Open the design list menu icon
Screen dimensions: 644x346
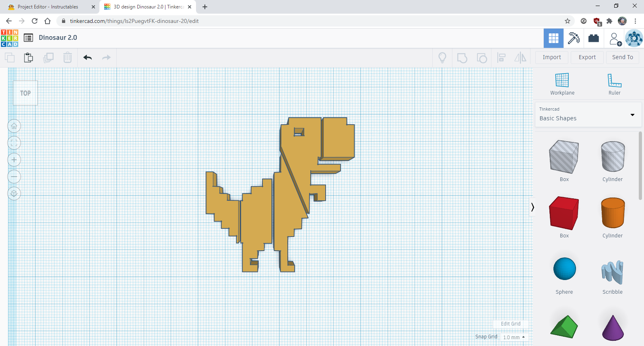pos(28,38)
